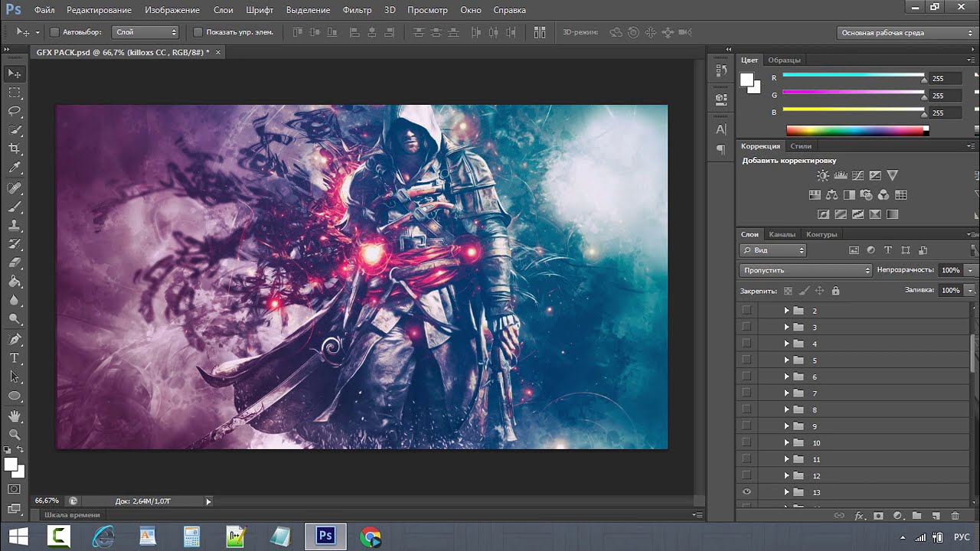
Task: Expand layer group 7
Action: tap(786, 393)
